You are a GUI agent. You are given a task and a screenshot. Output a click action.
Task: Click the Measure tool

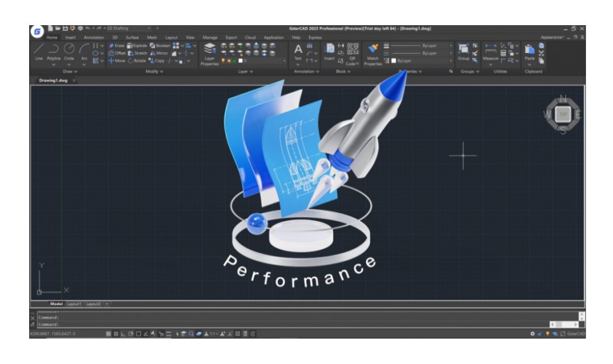pos(491,52)
